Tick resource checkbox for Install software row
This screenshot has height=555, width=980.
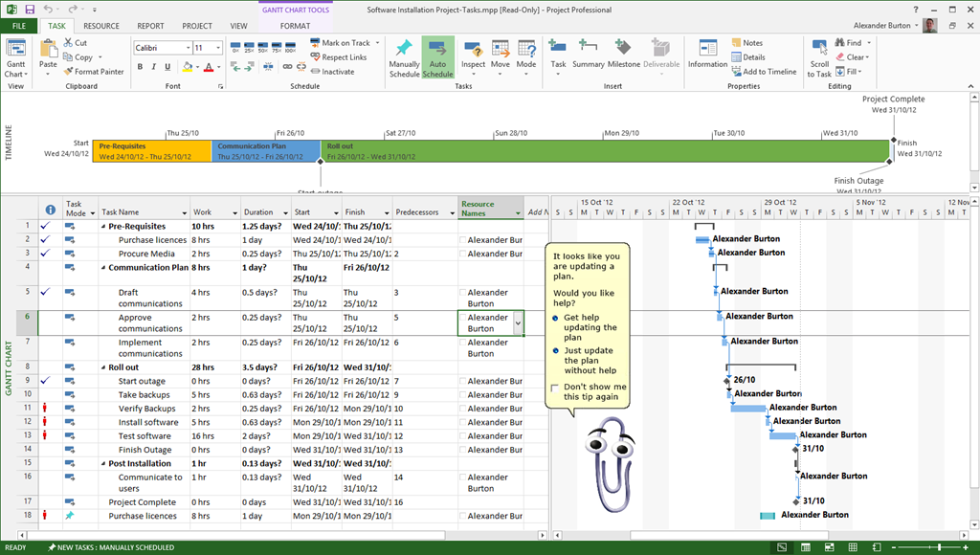(463, 423)
